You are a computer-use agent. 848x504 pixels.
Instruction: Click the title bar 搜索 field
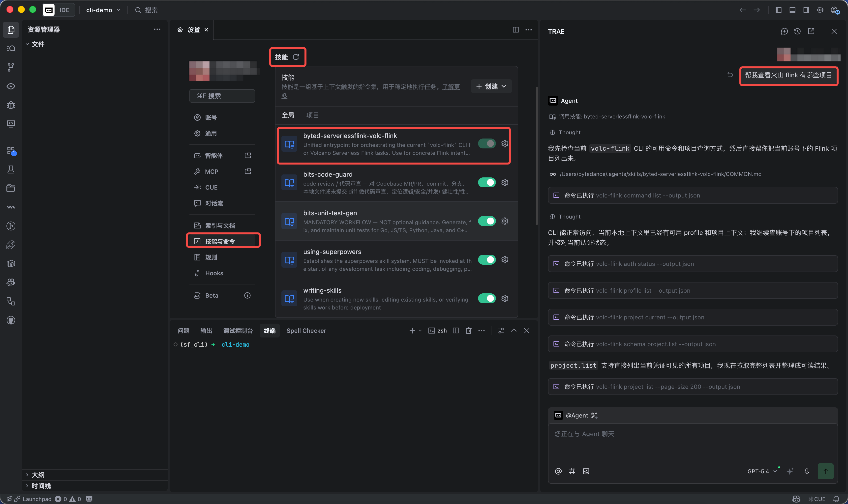click(x=147, y=10)
